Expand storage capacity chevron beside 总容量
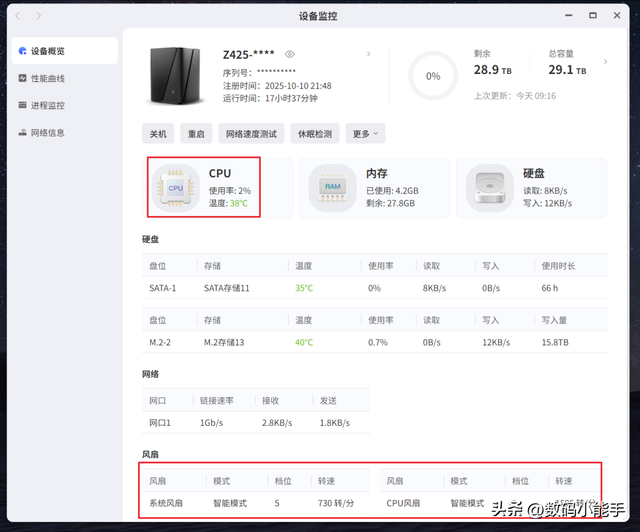 click(x=605, y=61)
